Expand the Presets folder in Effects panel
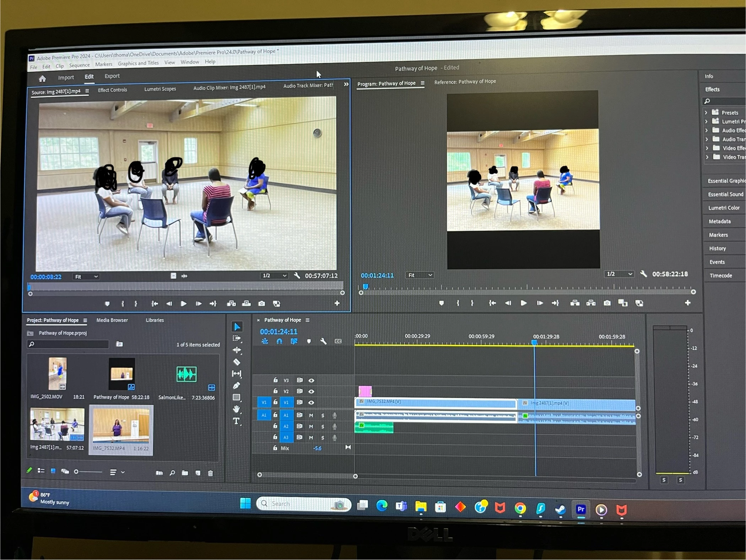The width and height of the screenshot is (746, 560). point(706,113)
